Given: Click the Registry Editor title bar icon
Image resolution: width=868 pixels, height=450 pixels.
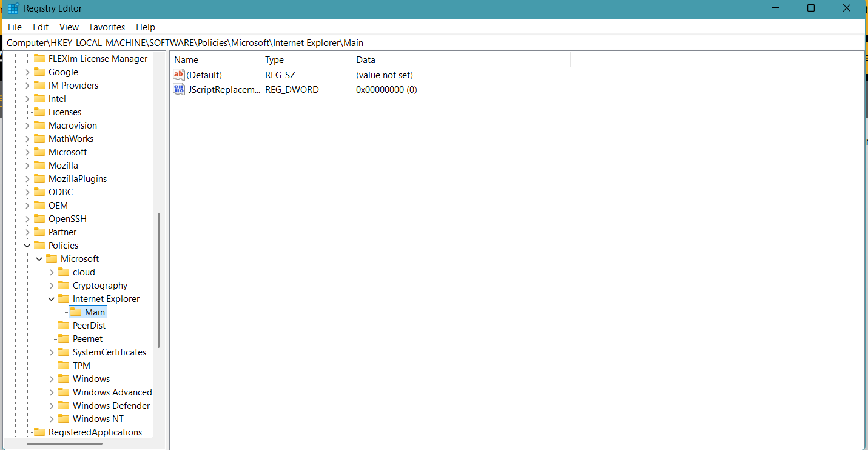Looking at the screenshot, I should coord(13,8).
